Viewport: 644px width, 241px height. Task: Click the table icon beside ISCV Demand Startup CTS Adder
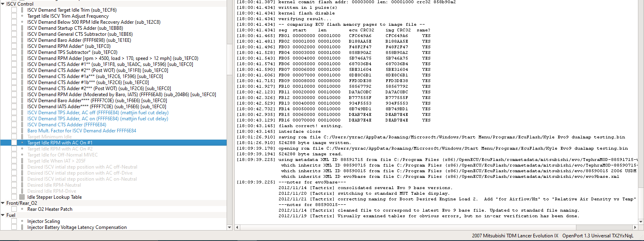(x=22, y=28)
